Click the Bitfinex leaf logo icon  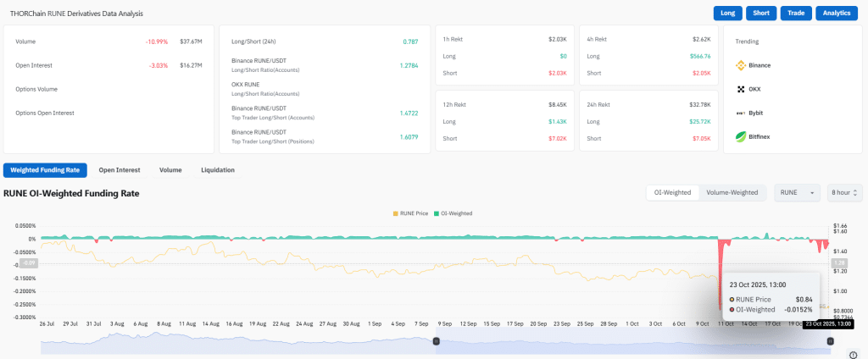tap(740, 136)
